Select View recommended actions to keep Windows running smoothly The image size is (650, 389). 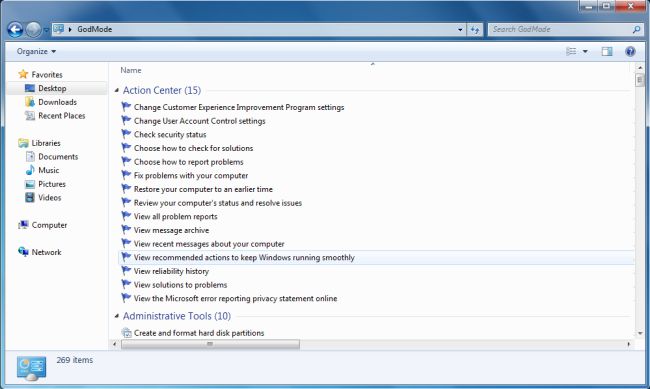[244, 258]
